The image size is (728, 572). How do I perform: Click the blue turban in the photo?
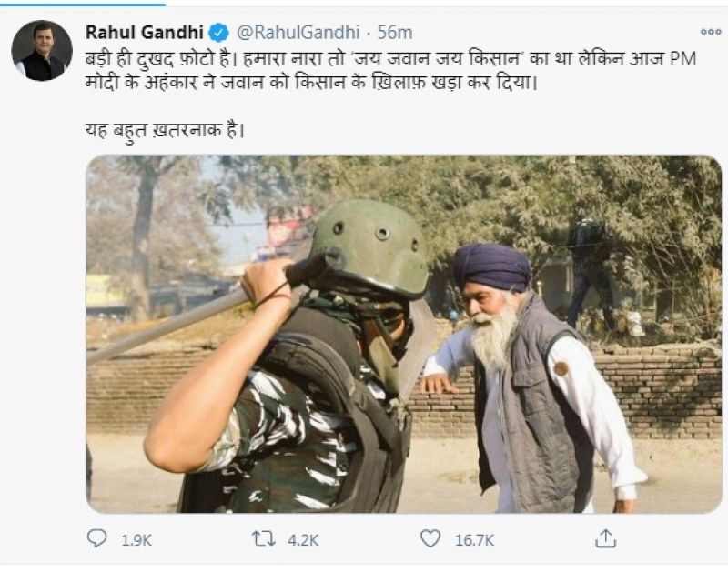click(x=492, y=267)
